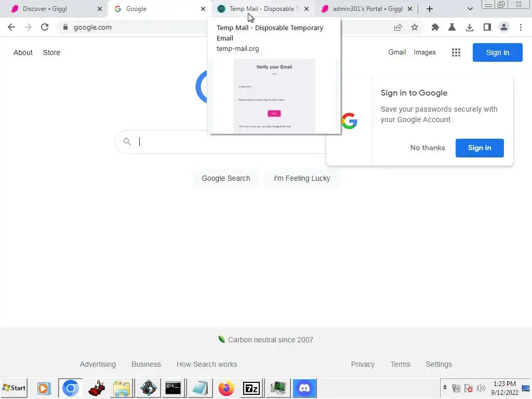Open Discord from the taskbar

coord(304,388)
